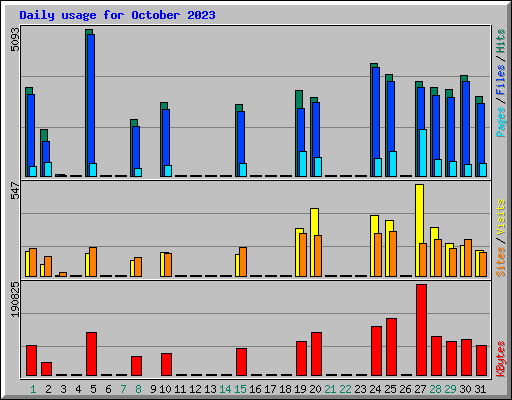Click the red KBytes bar for day 5

pyautogui.click(x=91, y=354)
